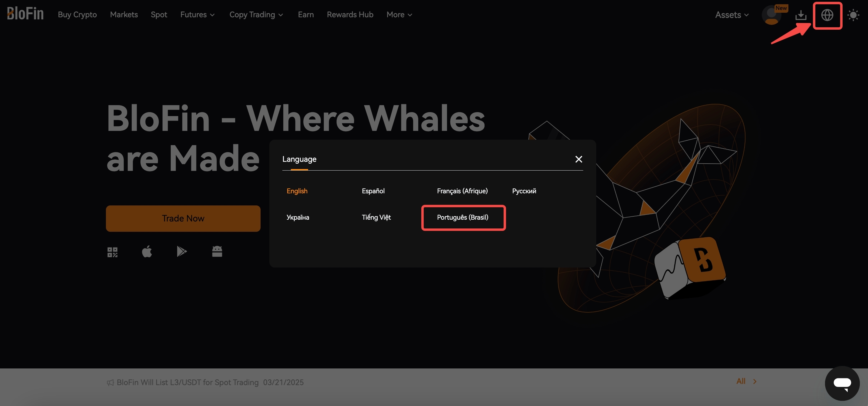Go to the Markets page
This screenshot has height=406, width=868.
click(x=124, y=15)
